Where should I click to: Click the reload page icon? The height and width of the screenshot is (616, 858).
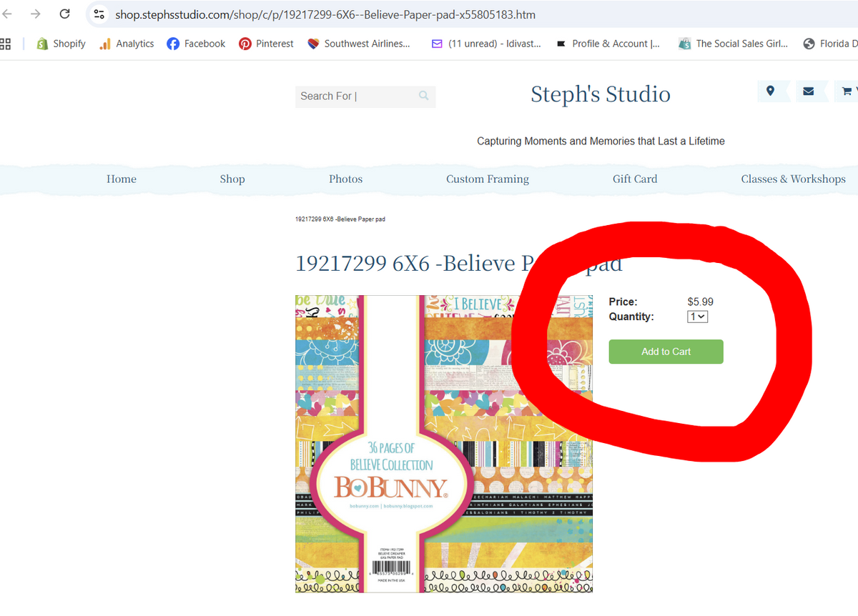pos(64,14)
